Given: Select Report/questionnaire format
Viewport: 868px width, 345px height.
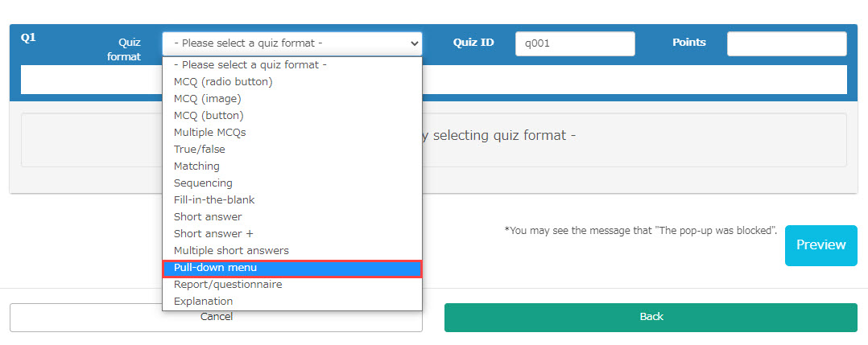Looking at the screenshot, I should point(228,285).
